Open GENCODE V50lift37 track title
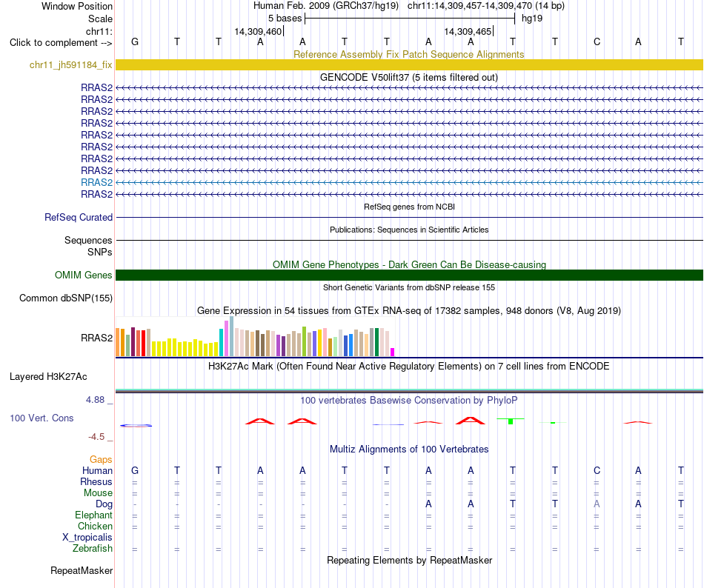 (408, 77)
